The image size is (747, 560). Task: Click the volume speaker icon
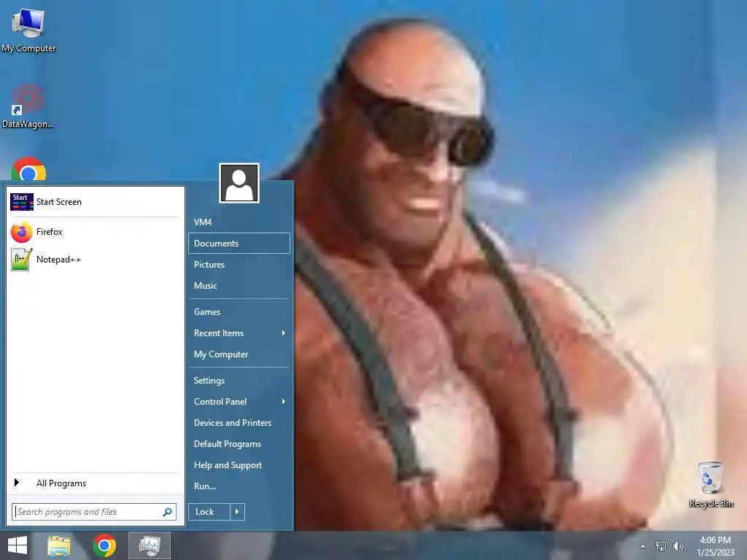click(x=678, y=545)
